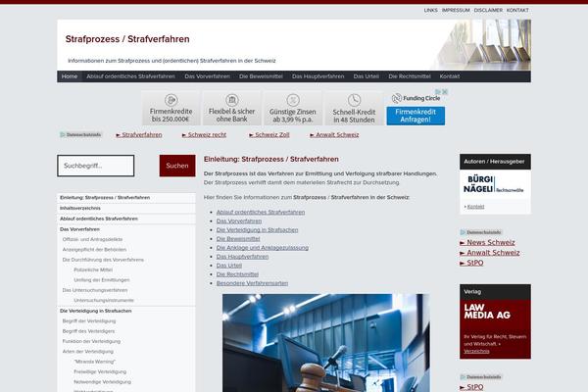Click the Strafprozess / Strafverfahren site title
This screenshot has height=392, width=588.
(127, 39)
